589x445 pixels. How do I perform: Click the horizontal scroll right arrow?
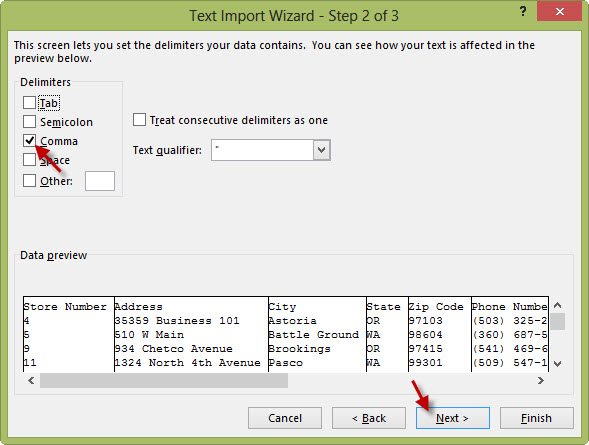(541, 381)
